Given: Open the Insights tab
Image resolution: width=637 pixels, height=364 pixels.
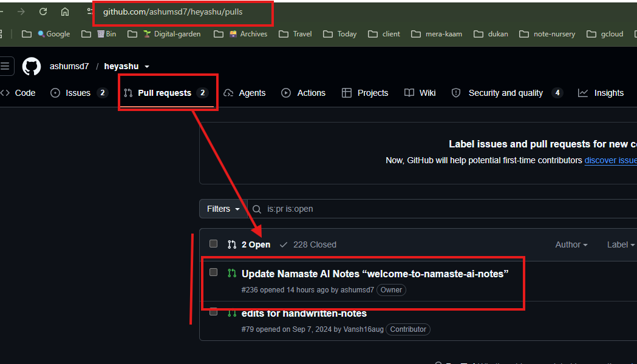Looking at the screenshot, I should tap(601, 93).
